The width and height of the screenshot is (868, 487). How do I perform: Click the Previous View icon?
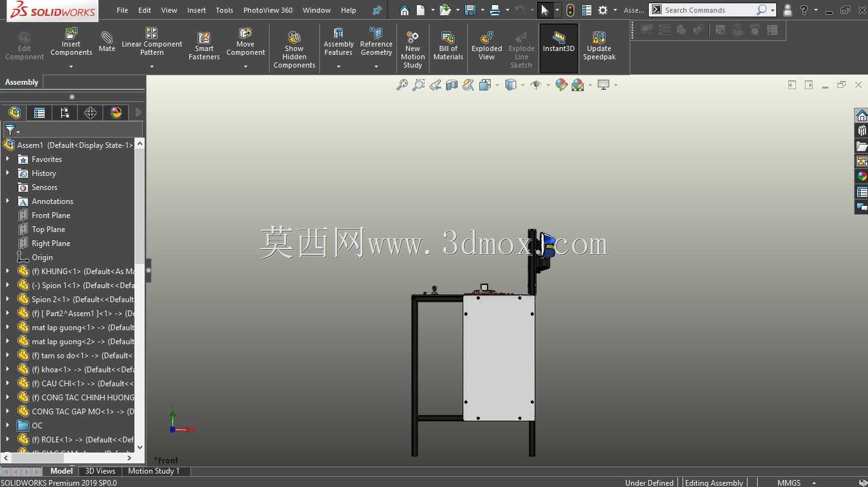(x=435, y=85)
